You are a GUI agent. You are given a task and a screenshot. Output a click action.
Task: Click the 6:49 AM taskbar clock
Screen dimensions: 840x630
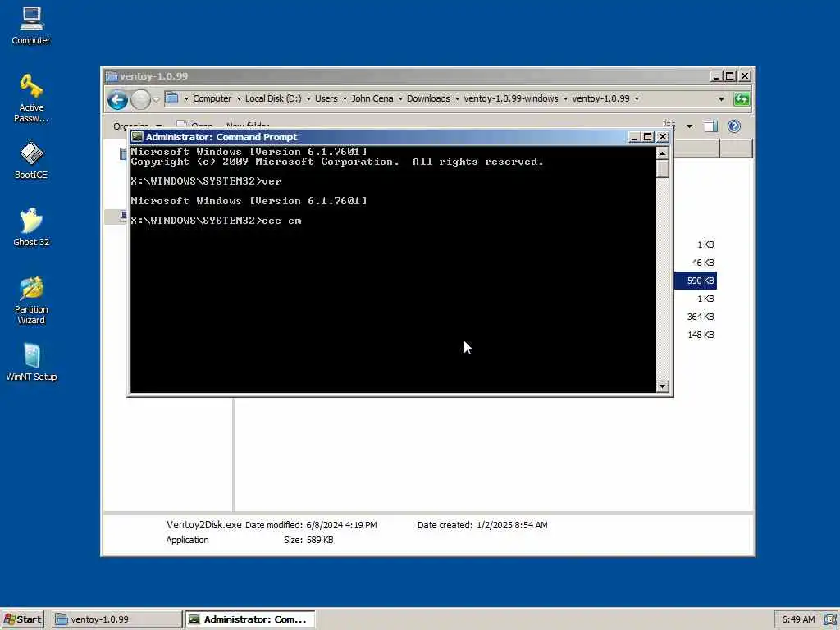point(798,619)
